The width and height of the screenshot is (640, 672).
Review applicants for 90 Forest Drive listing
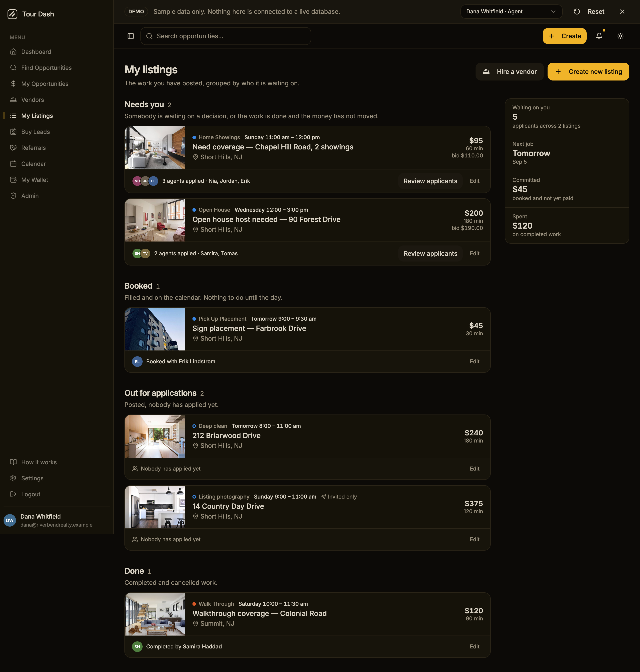click(430, 254)
